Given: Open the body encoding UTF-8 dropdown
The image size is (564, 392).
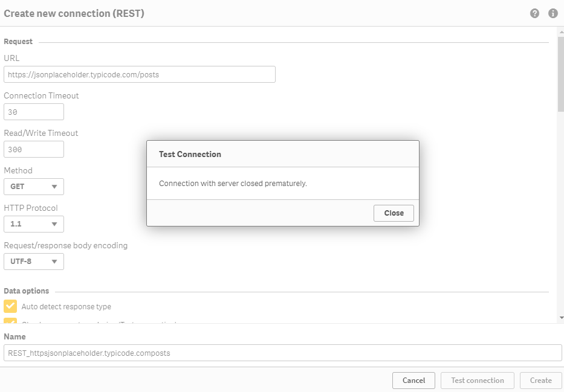Looking at the screenshot, I should (34, 261).
